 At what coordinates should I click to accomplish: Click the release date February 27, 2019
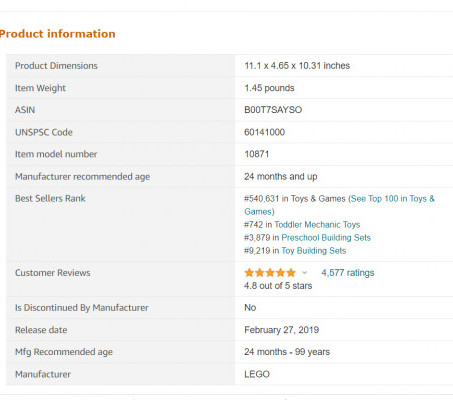[x=281, y=330]
